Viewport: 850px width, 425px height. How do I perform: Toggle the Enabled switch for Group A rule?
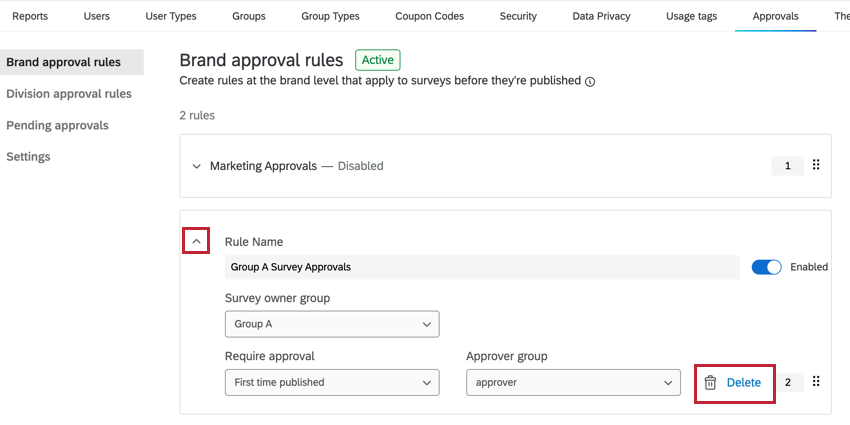tap(766, 267)
